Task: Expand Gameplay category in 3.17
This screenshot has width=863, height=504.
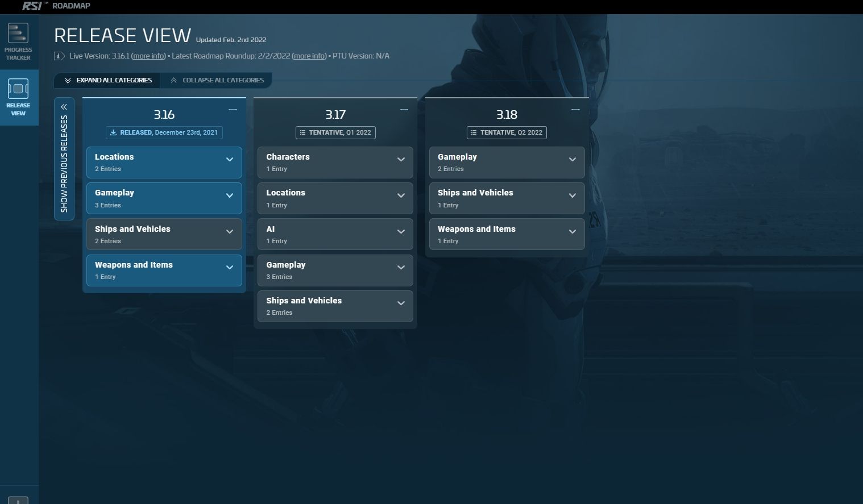Action: click(335, 270)
